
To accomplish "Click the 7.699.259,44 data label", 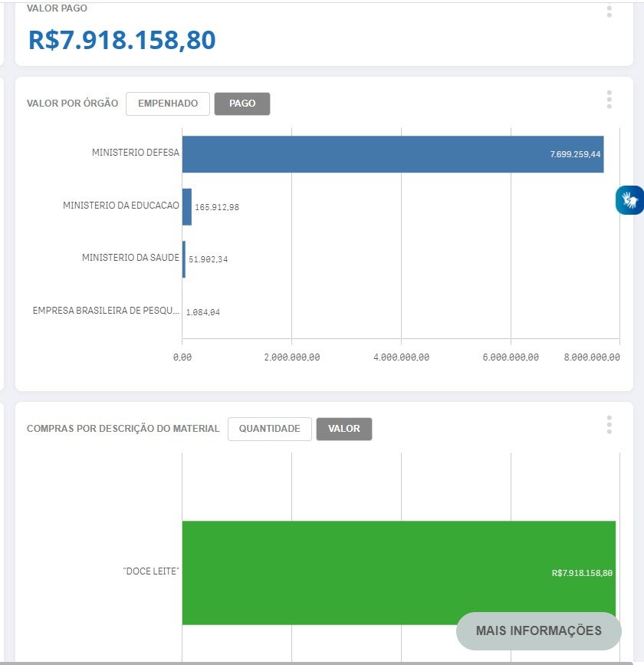I will click(x=575, y=154).
